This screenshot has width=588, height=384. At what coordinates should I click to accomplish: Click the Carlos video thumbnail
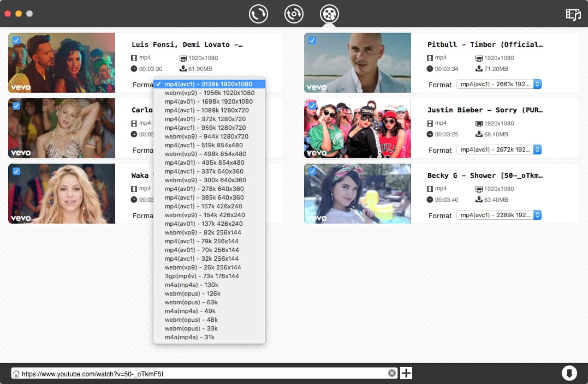(x=62, y=128)
